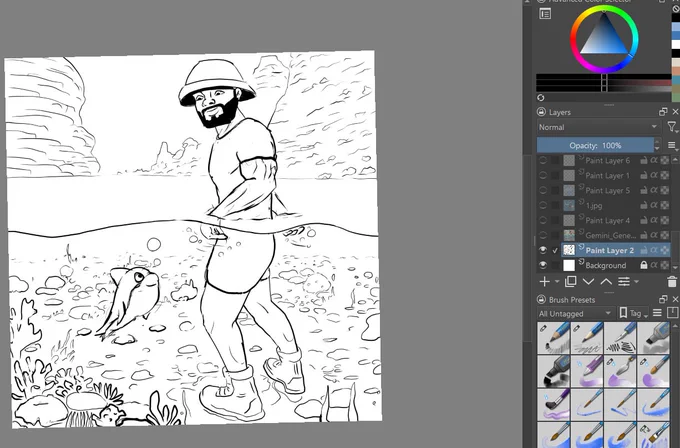Open the Normal blending mode dropdown
The image size is (680, 448).
[x=598, y=127]
